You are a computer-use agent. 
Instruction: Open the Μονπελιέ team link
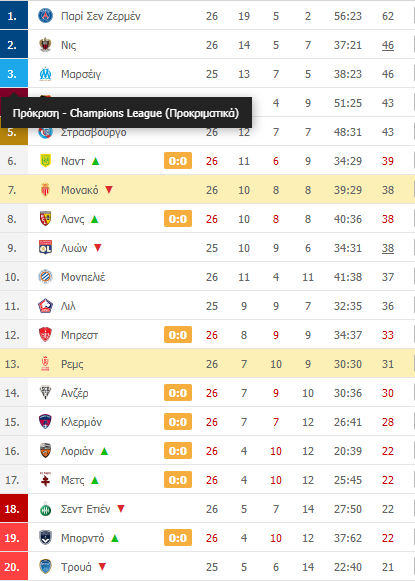pyautogui.click(x=83, y=277)
